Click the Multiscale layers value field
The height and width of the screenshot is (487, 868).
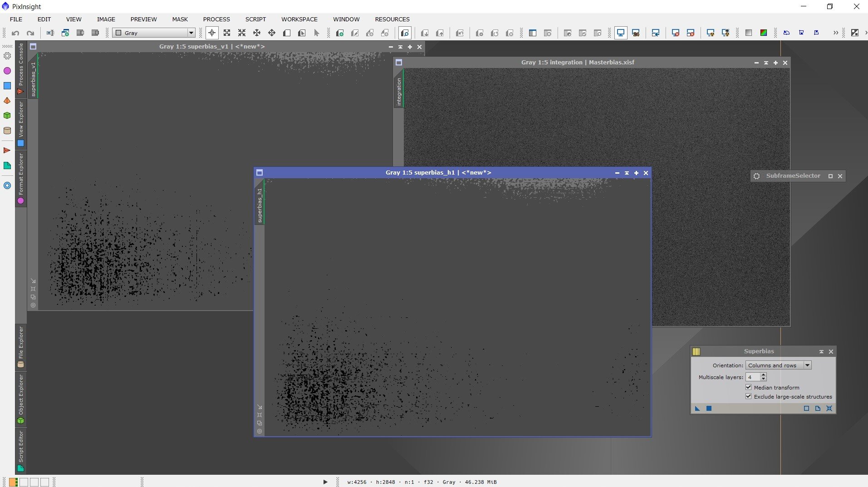753,377
